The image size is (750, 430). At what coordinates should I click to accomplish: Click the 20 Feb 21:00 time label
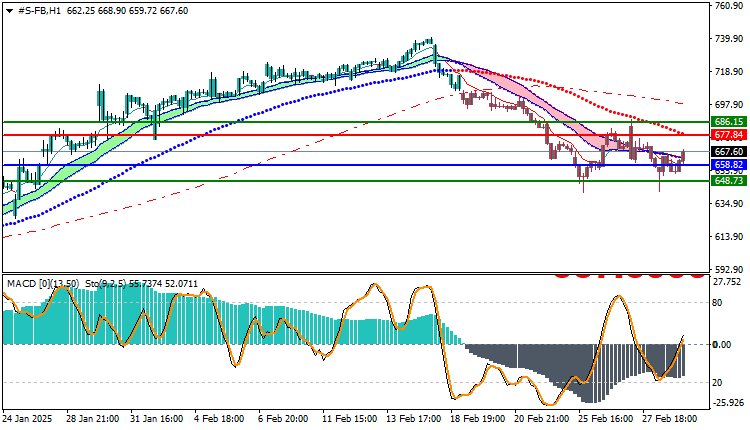coord(541,419)
